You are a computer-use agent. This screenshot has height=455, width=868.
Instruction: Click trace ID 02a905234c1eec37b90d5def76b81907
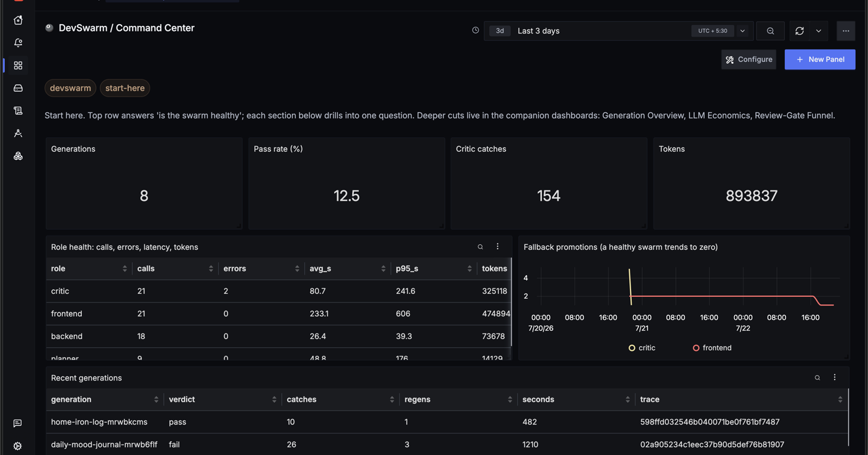click(712, 444)
